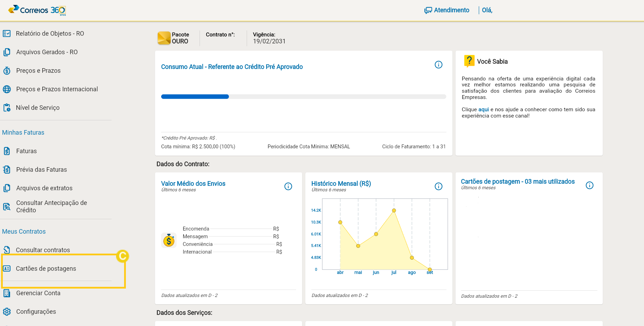The height and width of the screenshot is (326, 644).
Task: Click the Olá user greeting
Action: [x=487, y=10]
